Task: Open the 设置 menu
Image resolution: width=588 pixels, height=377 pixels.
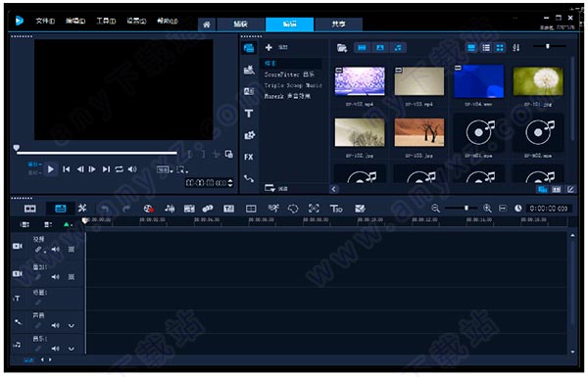Action: [136, 21]
